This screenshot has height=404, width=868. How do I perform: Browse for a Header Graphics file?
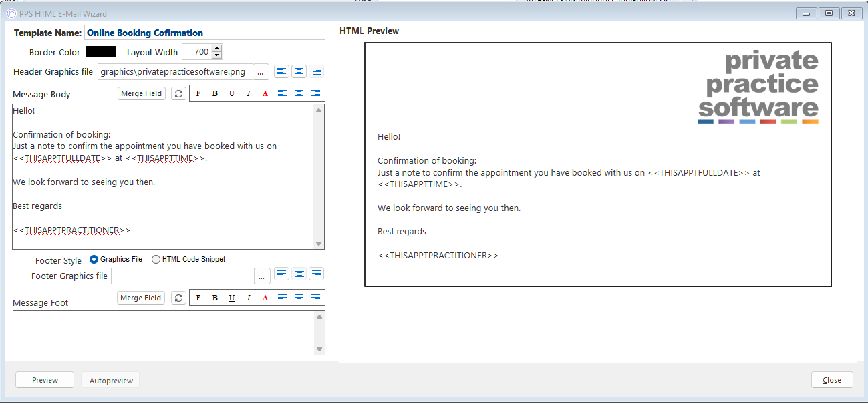(x=261, y=72)
